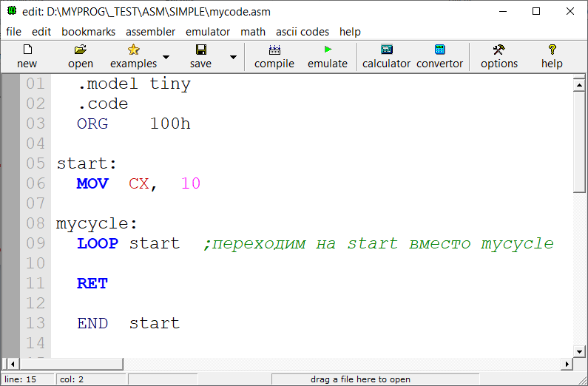Click on '100h' value in line 03

tap(170, 123)
